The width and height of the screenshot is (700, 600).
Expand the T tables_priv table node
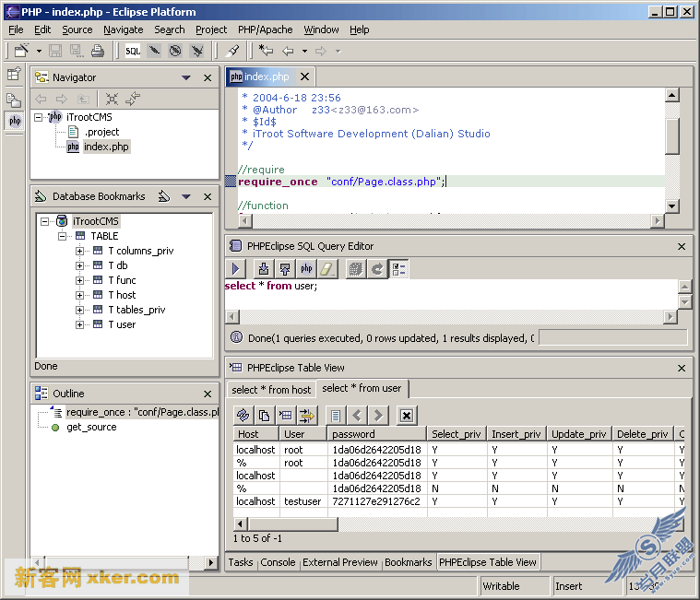[x=79, y=310]
